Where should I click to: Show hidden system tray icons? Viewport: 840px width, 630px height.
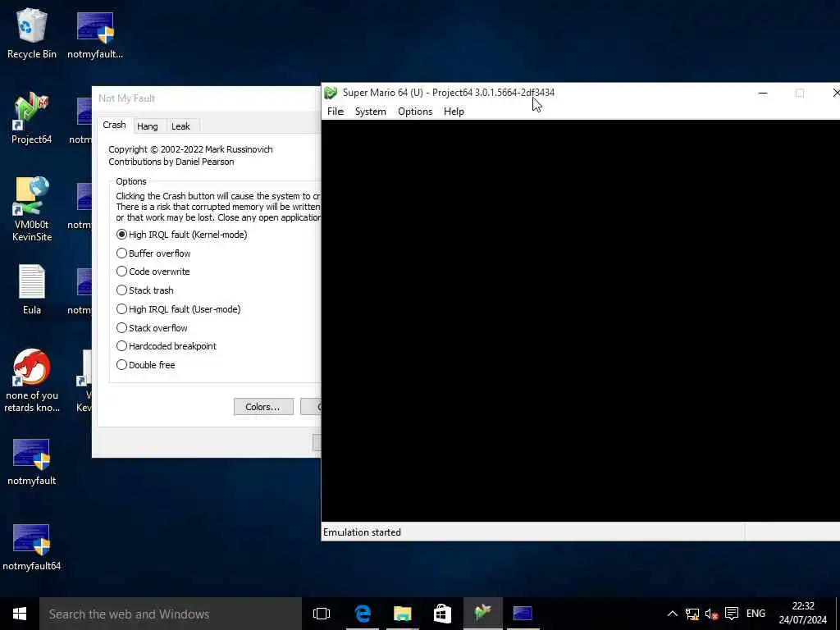pyautogui.click(x=673, y=614)
